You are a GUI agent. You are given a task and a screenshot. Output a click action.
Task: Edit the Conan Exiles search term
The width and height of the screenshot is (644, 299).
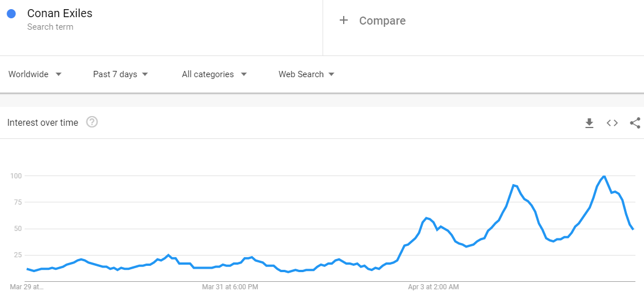[59, 13]
